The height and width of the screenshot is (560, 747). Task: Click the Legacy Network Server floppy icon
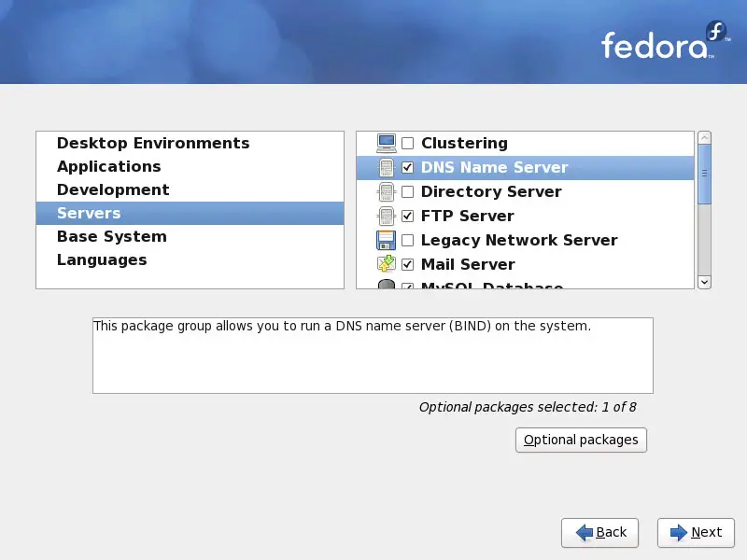click(x=386, y=241)
